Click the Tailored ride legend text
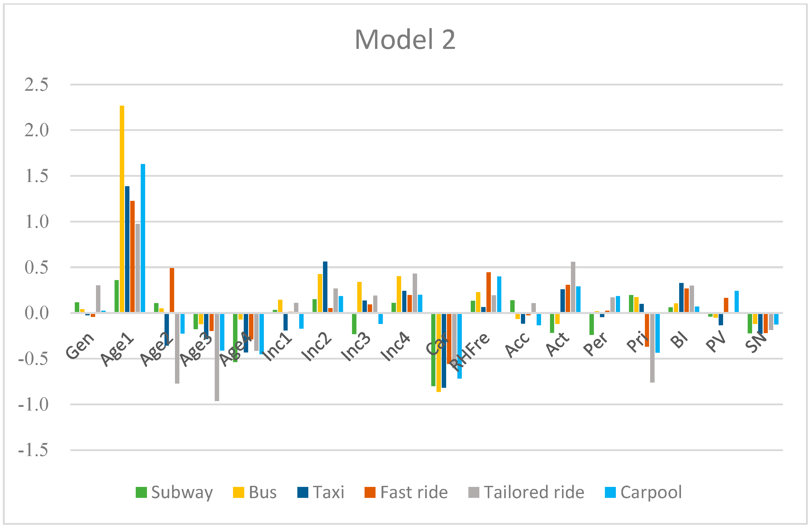This screenshot has width=812, height=529. (x=534, y=492)
